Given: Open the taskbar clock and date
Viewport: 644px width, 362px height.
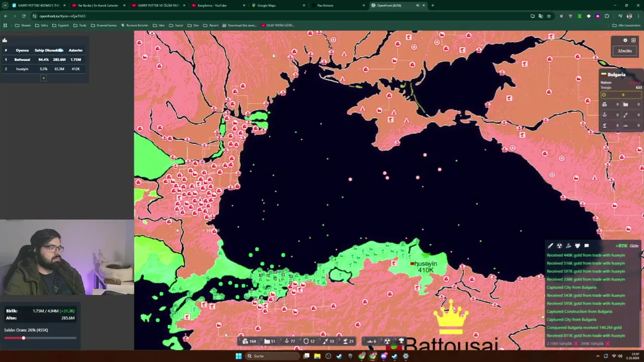Looking at the screenshot, I should [x=634, y=356].
